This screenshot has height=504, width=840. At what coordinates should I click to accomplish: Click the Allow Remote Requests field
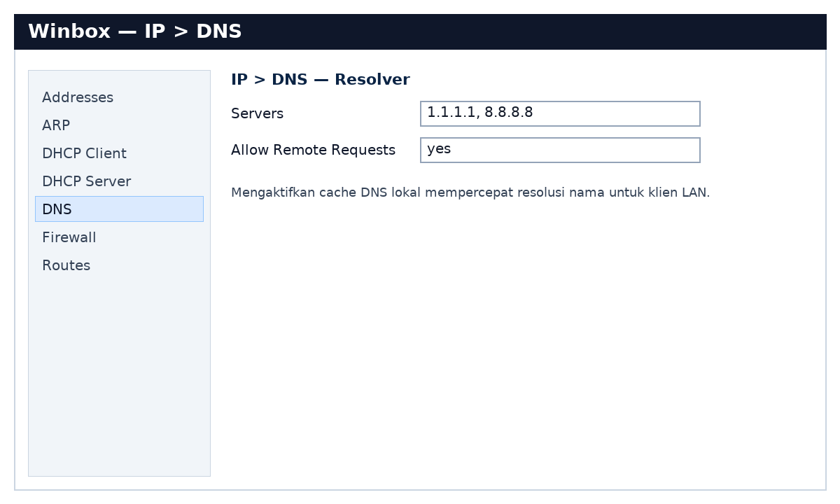click(x=560, y=150)
